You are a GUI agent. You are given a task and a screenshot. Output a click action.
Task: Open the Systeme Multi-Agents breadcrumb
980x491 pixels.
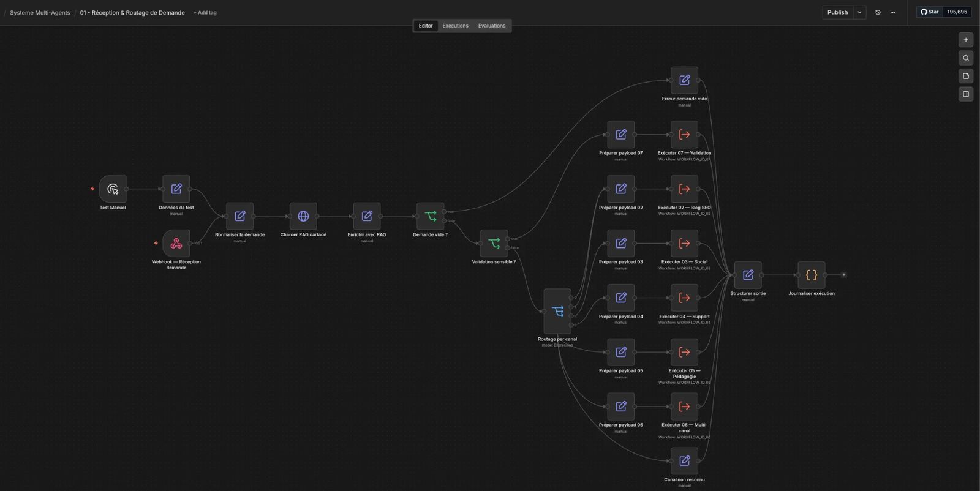click(40, 13)
